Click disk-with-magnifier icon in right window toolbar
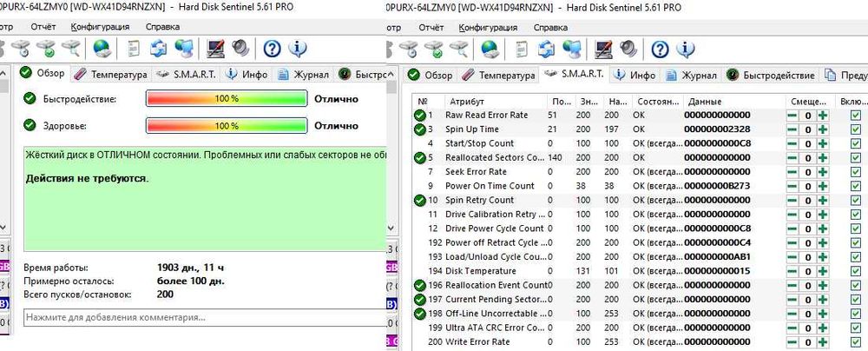 [x=458, y=50]
